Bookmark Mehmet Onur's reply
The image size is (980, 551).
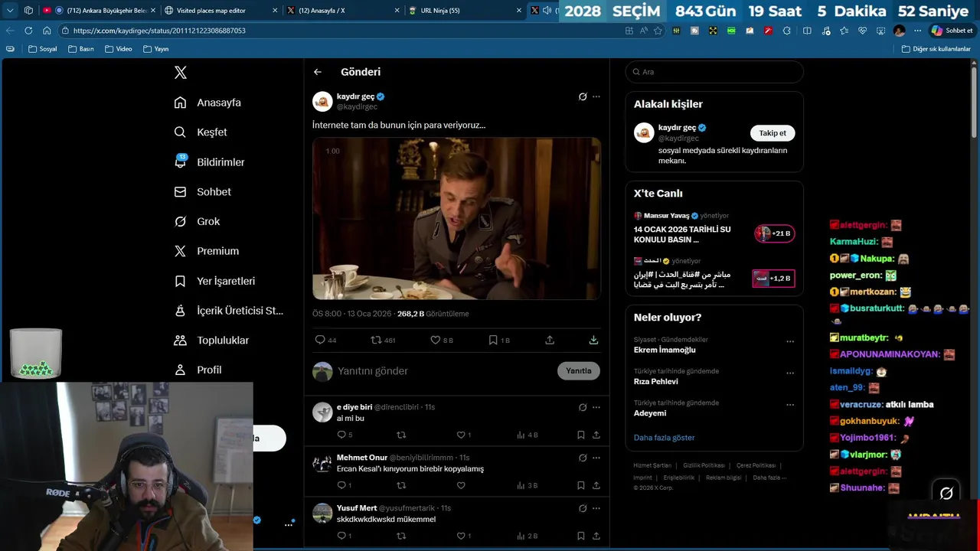581,485
